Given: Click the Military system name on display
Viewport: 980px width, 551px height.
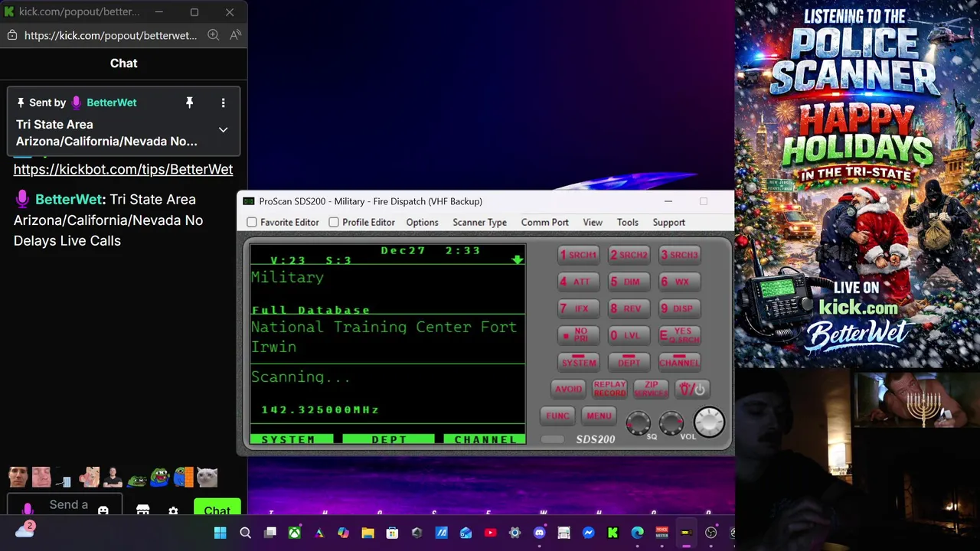Looking at the screenshot, I should coord(287,278).
